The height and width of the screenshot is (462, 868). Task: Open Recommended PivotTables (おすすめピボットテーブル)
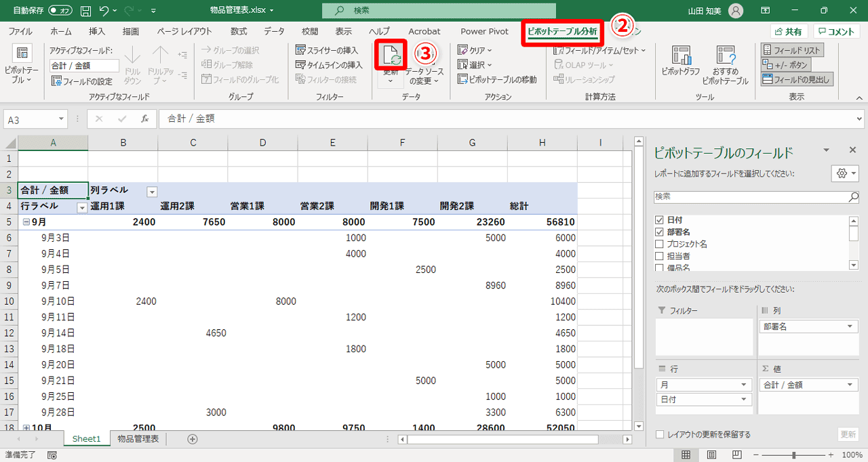(x=725, y=65)
